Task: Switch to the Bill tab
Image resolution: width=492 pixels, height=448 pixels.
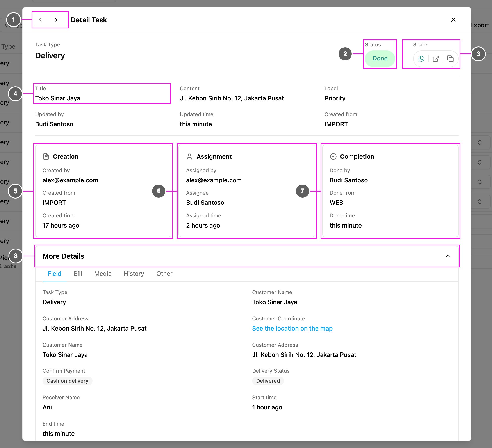Action: [78, 274]
